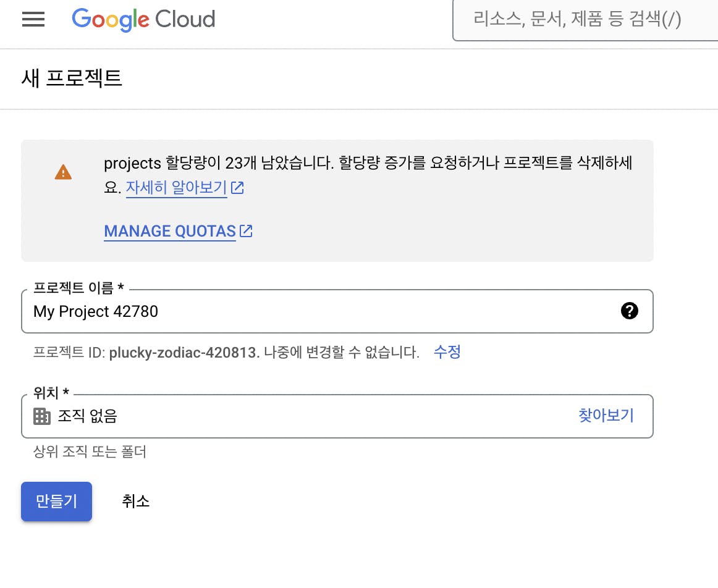Edit the project ID with 수정
Image resolution: width=718 pixels, height=588 pixels.
click(447, 352)
